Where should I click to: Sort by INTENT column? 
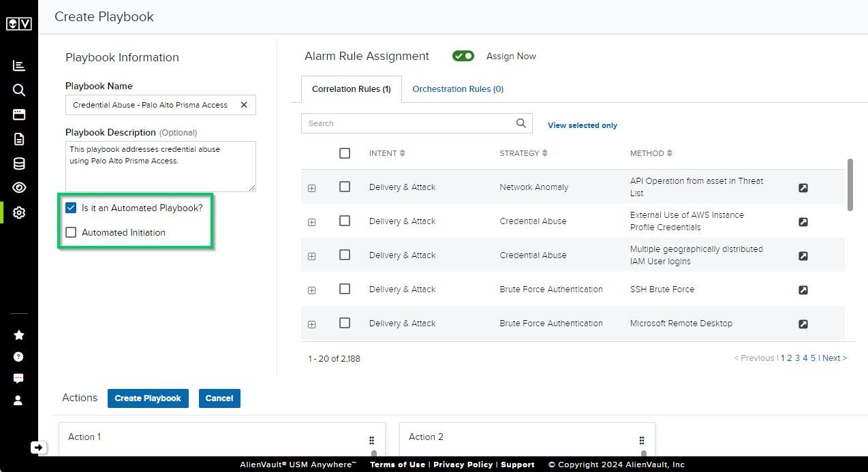click(x=387, y=153)
